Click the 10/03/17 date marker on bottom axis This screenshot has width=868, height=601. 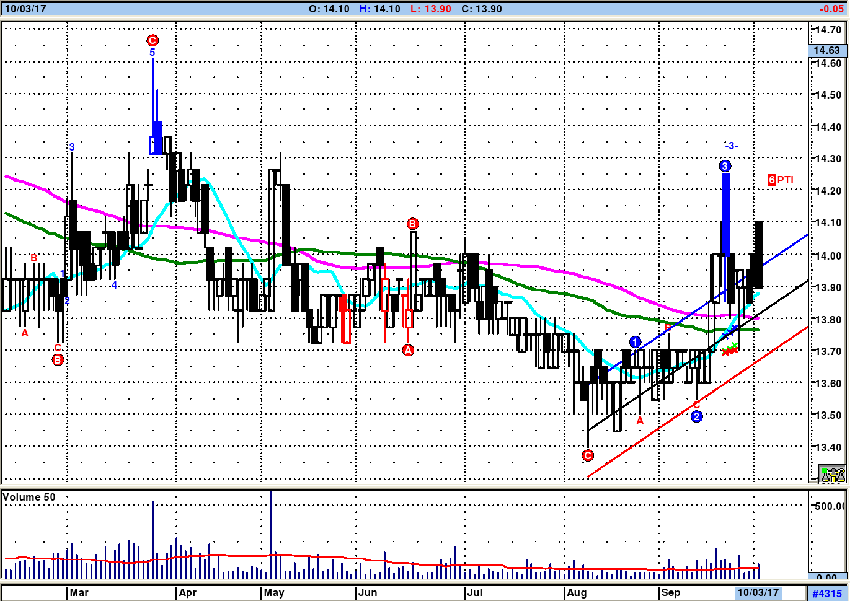pyautogui.click(x=758, y=592)
